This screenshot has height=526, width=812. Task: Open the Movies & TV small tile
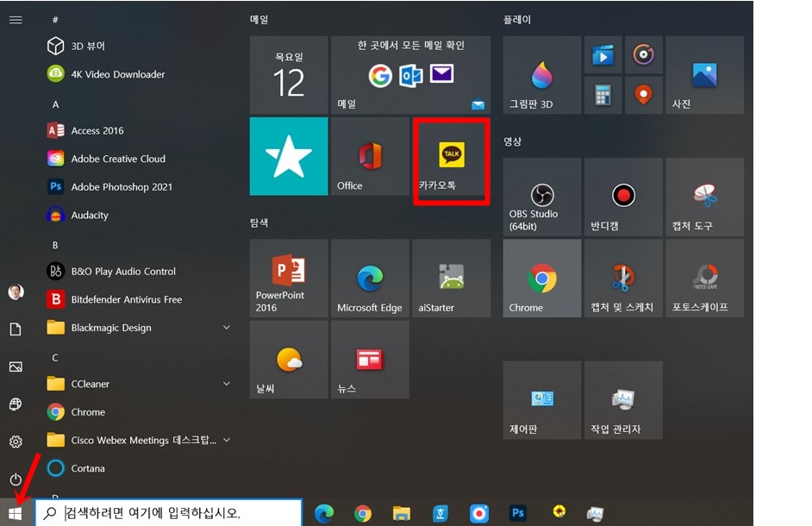[603, 54]
